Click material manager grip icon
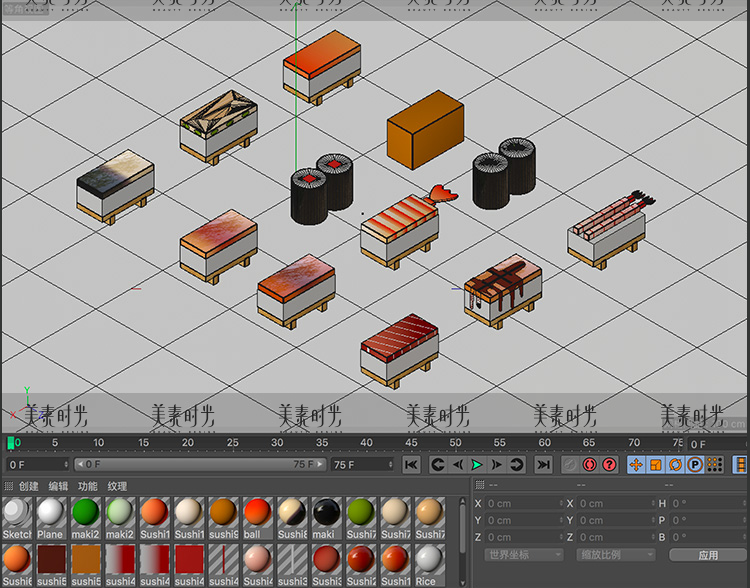Screen dimensions: 750x588 8,487
